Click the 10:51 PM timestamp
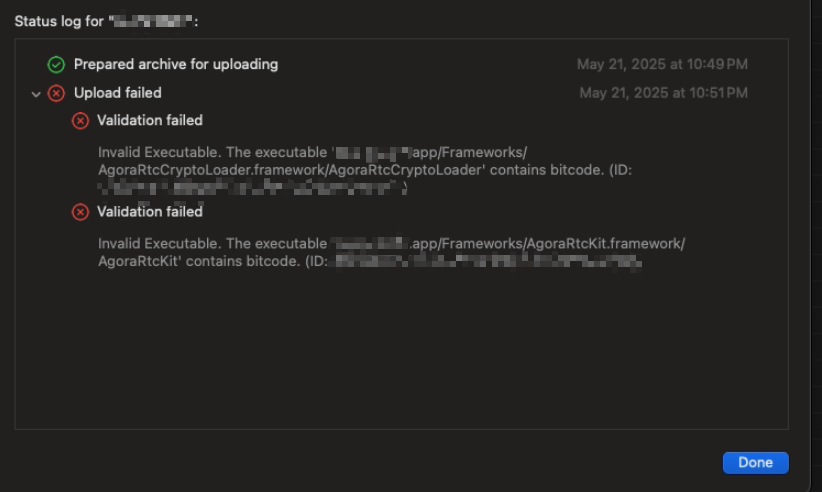Screen dimensions: 822x492 (x=664, y=93)
